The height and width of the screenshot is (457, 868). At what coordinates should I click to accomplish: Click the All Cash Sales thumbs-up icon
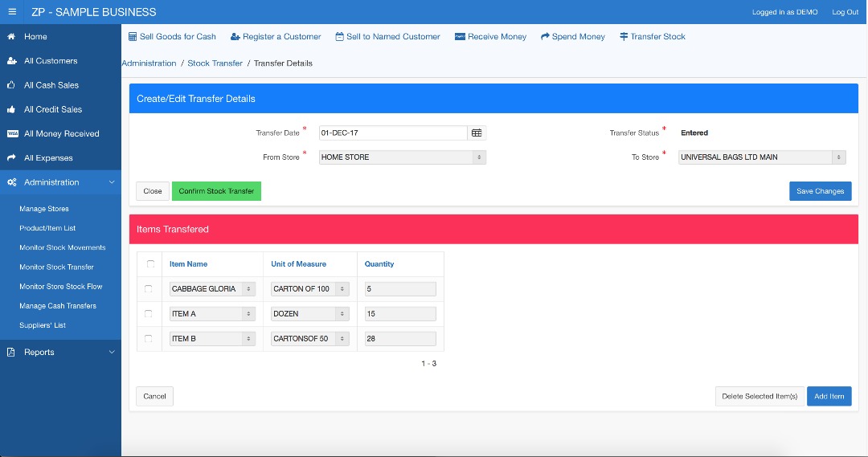11,85
